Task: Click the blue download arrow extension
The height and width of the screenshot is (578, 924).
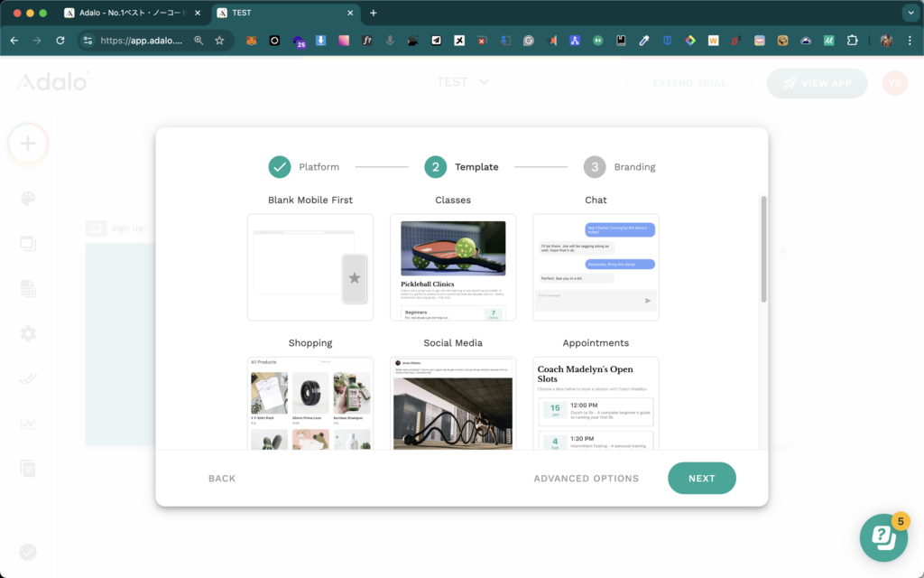Action: (320, 41)
